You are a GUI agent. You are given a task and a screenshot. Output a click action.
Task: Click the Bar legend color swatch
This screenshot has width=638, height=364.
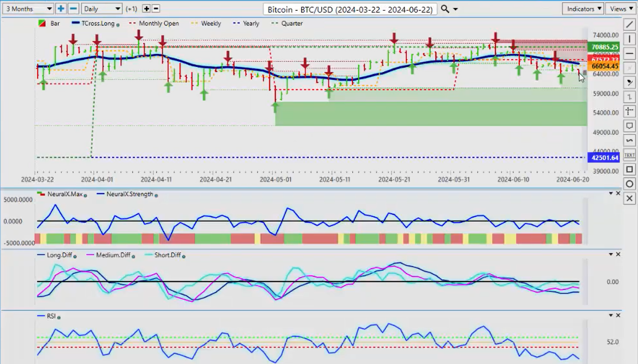(x=41, y=23)
